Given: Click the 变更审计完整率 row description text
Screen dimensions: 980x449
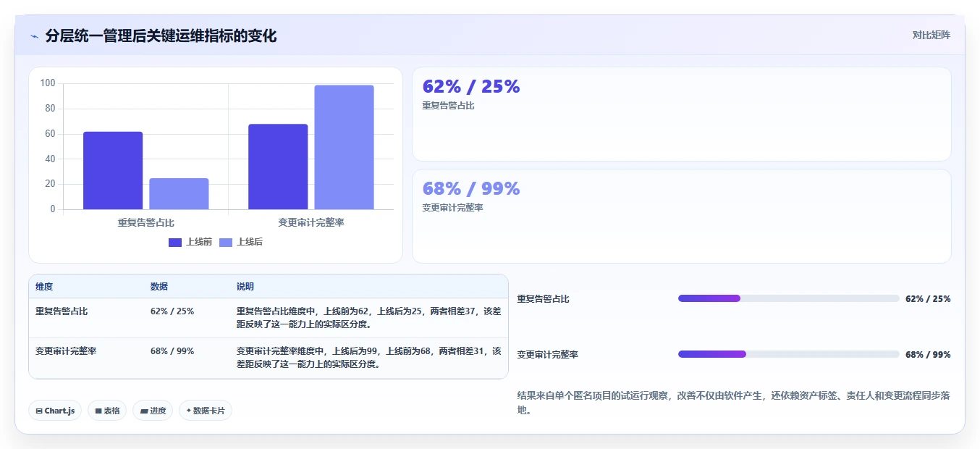Looking at the screenshot, I should [x=368, y=357].
